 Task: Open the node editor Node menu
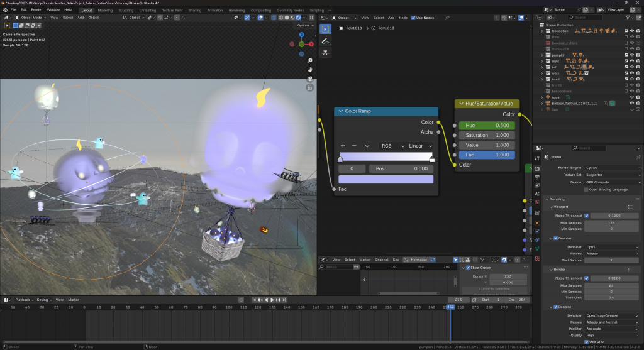point(403,18)
